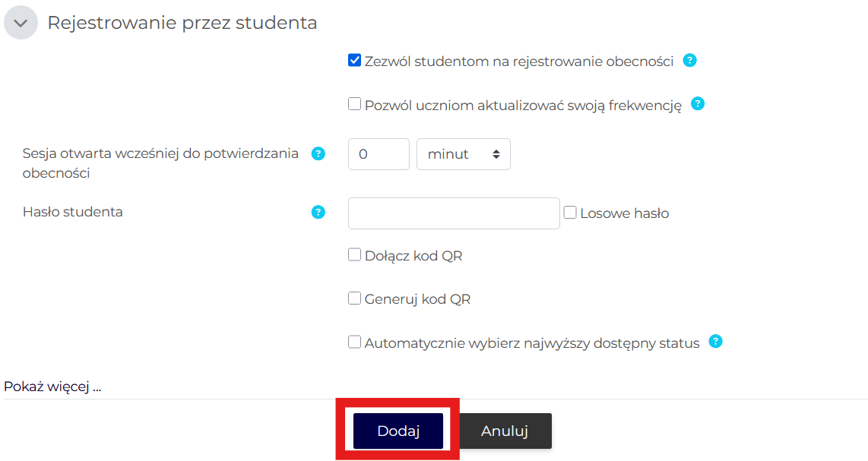868x461 pixels.
Task: Open help for 'Sesja otwarta wcześniej' setting
Action: pos(318,153)
